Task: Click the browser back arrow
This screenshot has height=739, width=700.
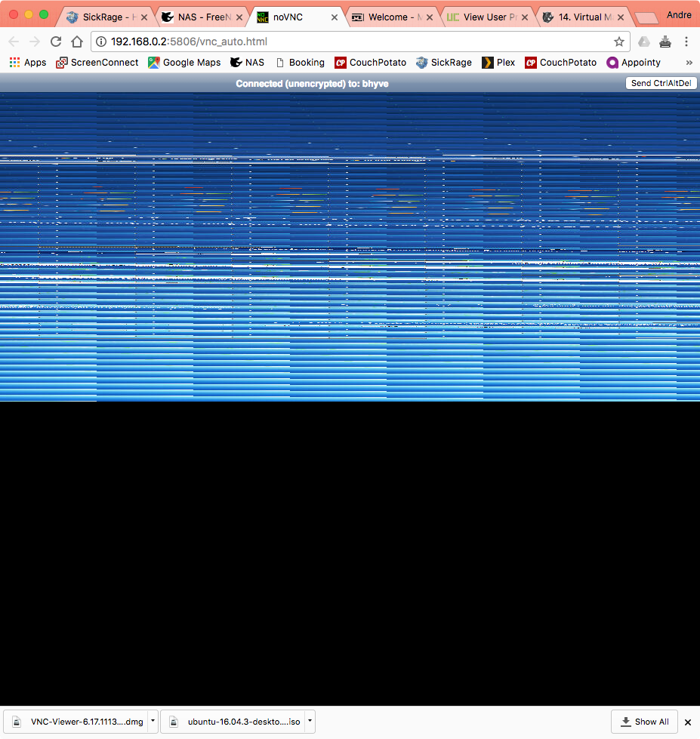Action: [14, 42]
